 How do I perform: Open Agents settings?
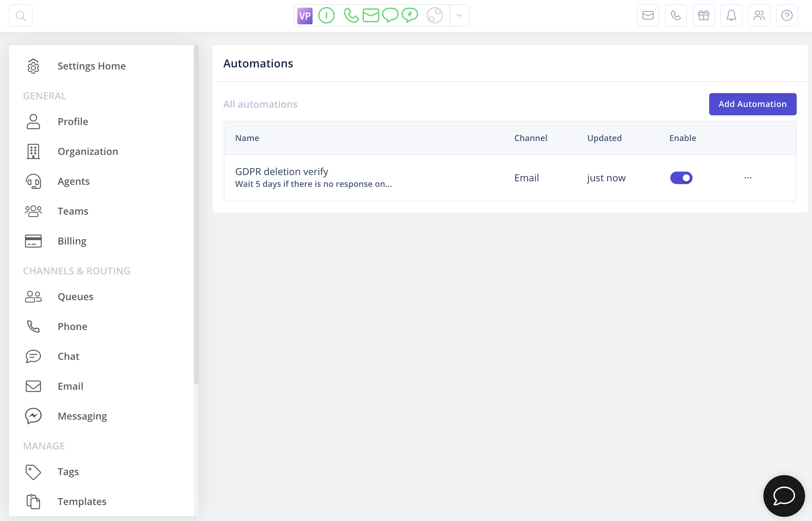pyautogui.click(x=74, y=181)
